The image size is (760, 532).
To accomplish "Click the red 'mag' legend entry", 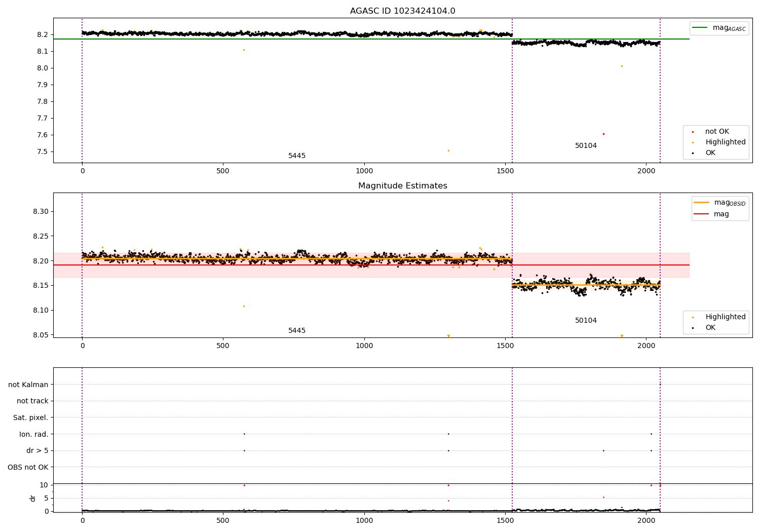I will [712, 214].
